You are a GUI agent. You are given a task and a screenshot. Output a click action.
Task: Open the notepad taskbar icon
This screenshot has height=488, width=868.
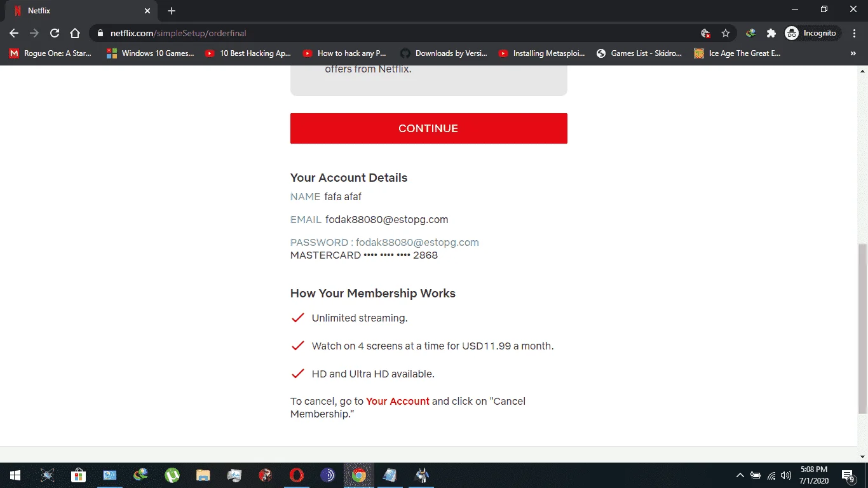pyautogui.click(x=390, y=475)
